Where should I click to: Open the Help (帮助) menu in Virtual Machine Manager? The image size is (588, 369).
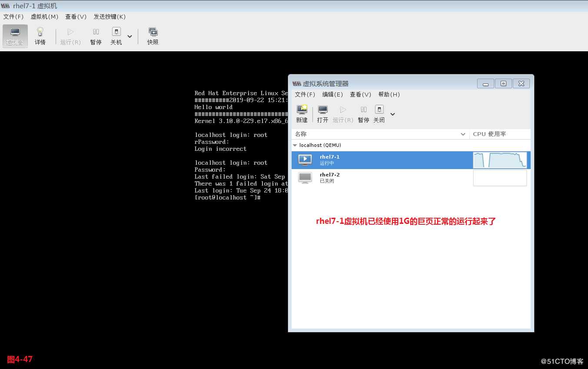pyautogui.click(x=389, y=94)
